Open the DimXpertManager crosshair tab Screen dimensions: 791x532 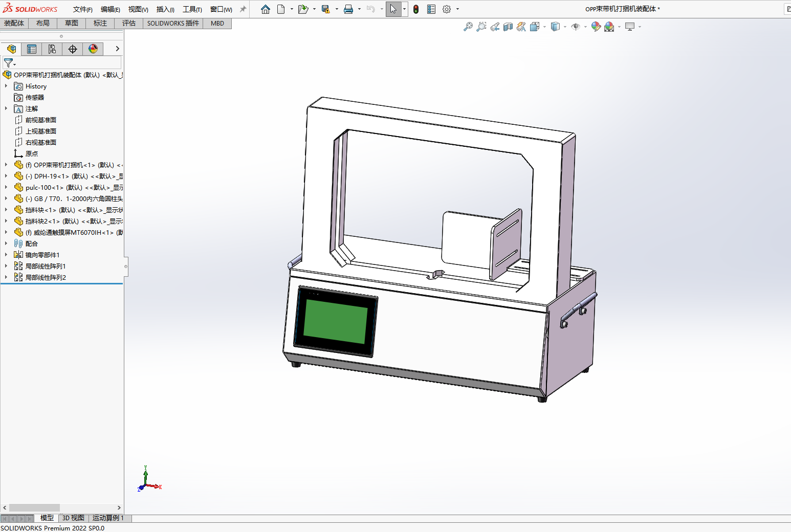pos(73,49)
